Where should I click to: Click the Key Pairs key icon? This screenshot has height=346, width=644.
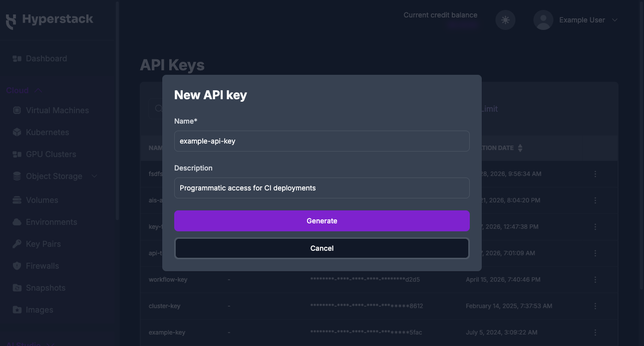(x=17, y=244)
